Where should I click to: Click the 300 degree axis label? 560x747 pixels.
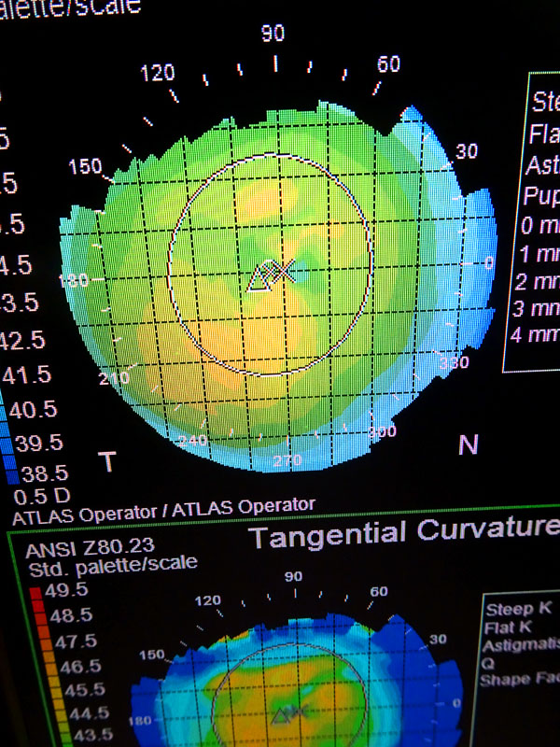pyautogui.click(x=383, y=431)
